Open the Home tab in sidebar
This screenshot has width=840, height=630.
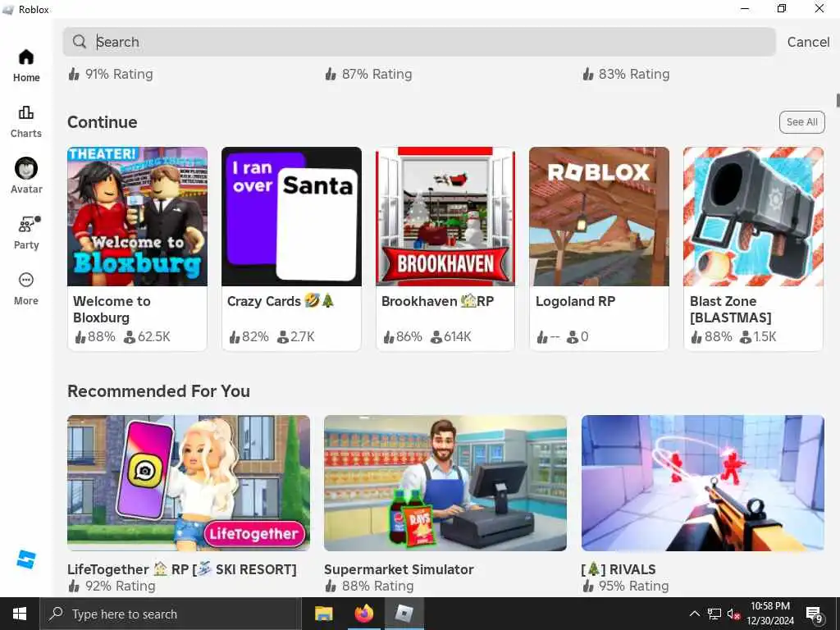pyautogui.click(x=26, y=66)
